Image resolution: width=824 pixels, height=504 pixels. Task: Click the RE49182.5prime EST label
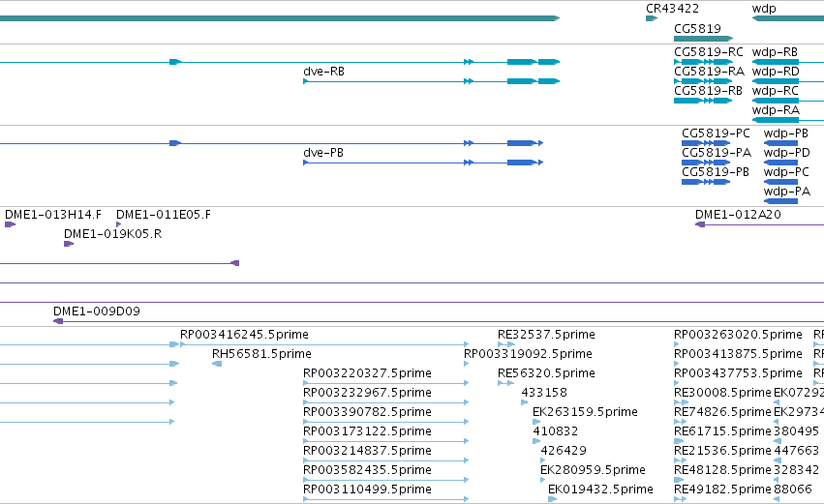point(722,490)
